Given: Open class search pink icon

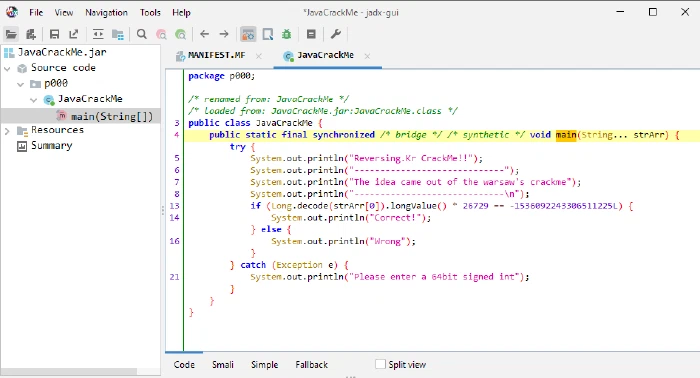Looking at the screenshot, I should (x=161, y=34).
